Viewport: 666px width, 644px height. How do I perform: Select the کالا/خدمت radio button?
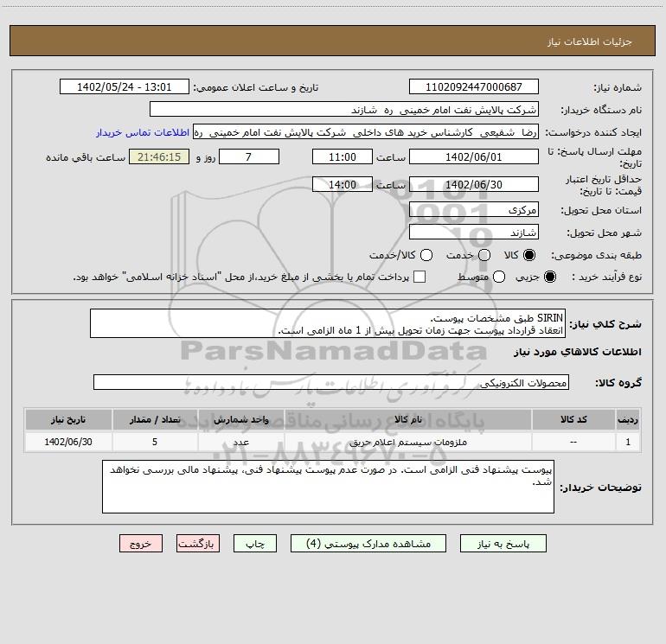coord(426,255)
